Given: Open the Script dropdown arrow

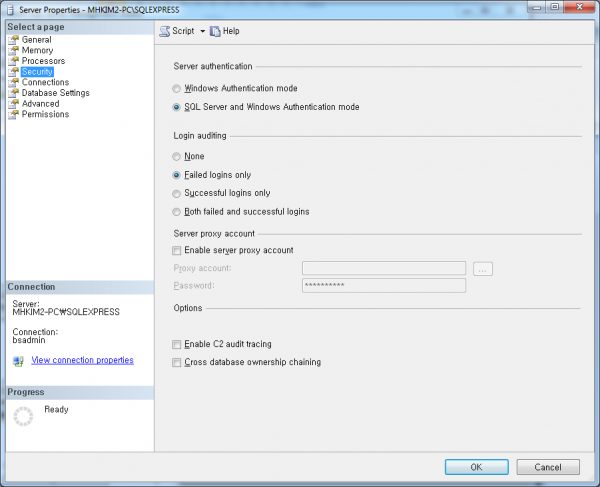Looking at the screenshot, I should (202, 31).
